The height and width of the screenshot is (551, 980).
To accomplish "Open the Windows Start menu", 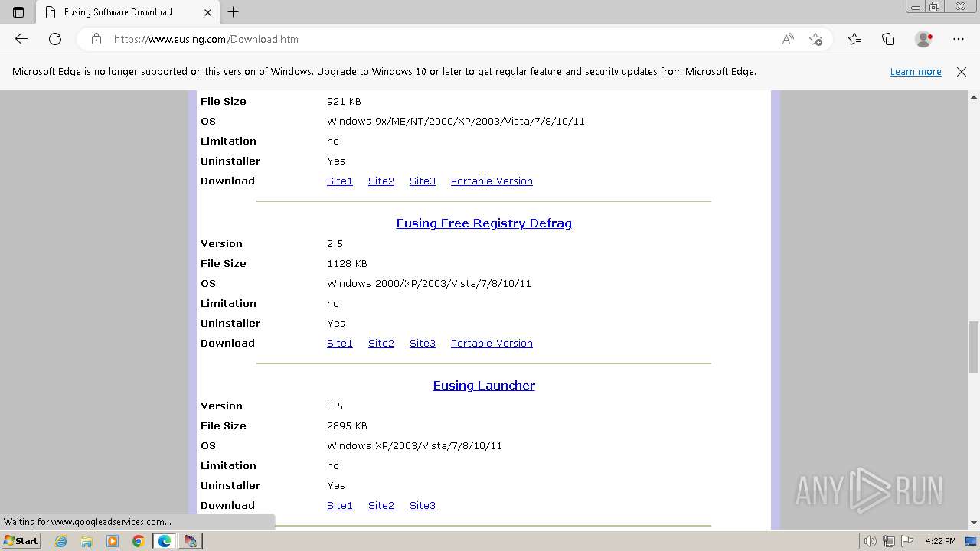I will click(x=21, y=541).
